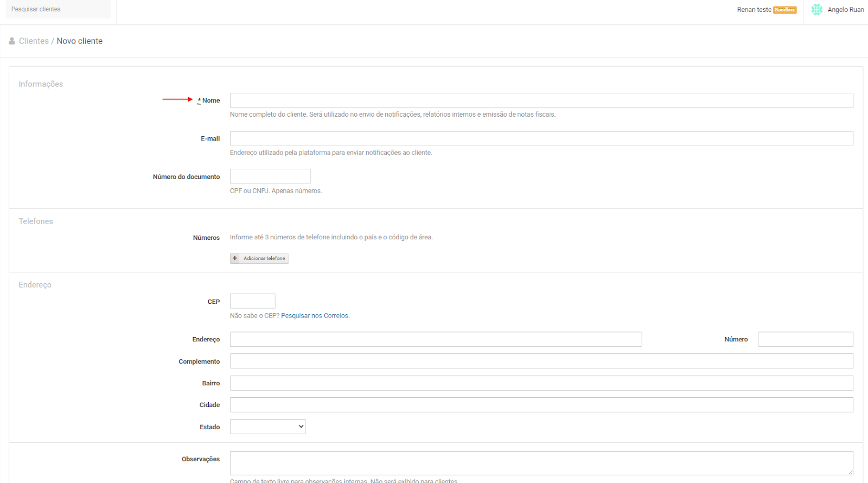Select the E-mail input field
868x483 pixels.
click(541, 138)
